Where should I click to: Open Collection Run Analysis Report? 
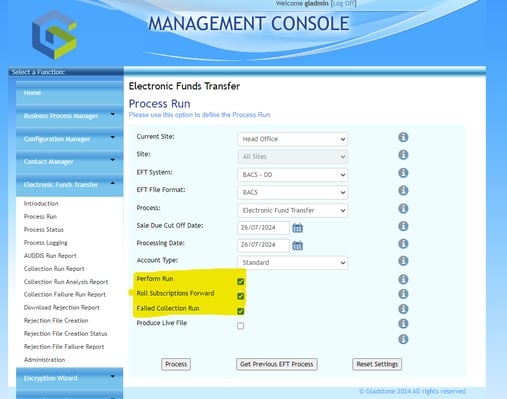pyautogui.click(x=66, y=282)
